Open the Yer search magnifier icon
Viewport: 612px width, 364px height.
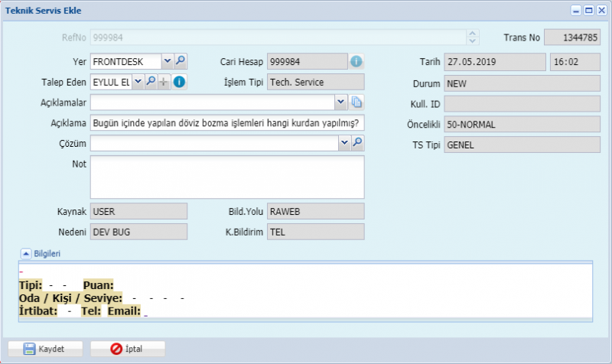tap(181, 61)
